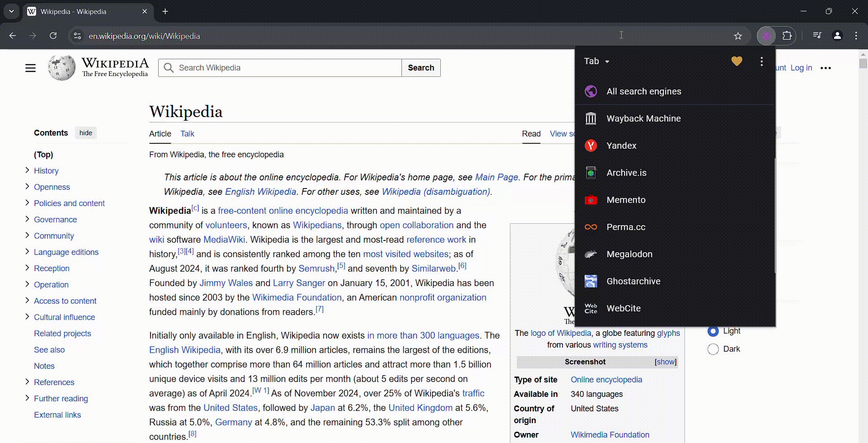
Task: Click the Megalodon shark icon
Action: pos(591,254)
